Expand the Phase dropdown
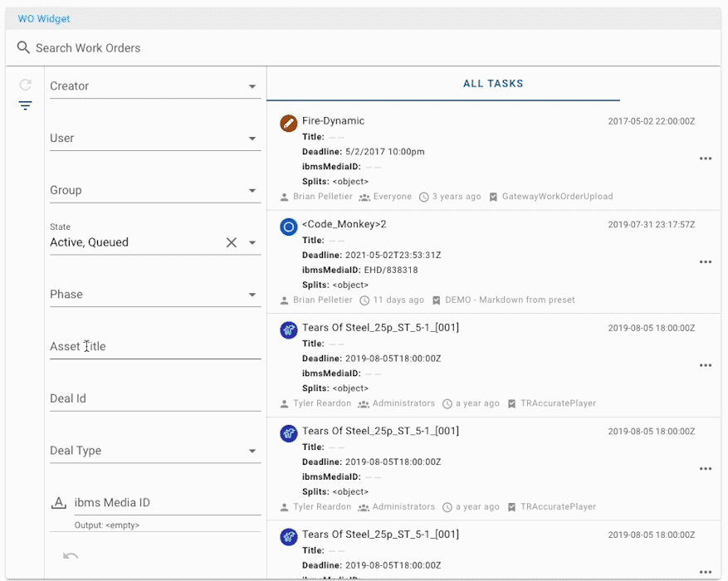 tap(155, 295)
